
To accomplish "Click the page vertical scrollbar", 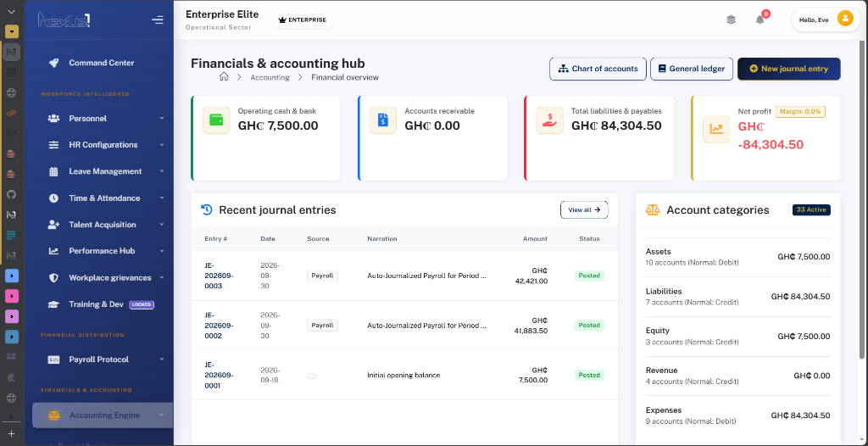I will pos(862,199).
